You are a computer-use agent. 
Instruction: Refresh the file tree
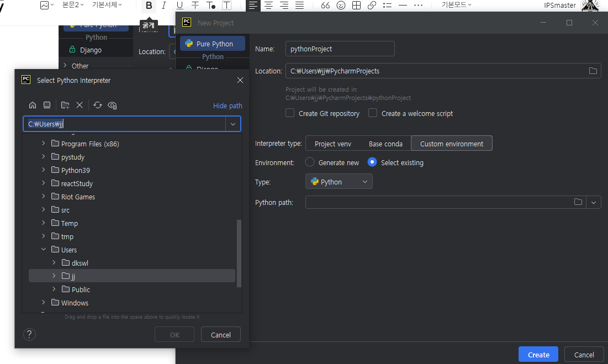point(97,105)
